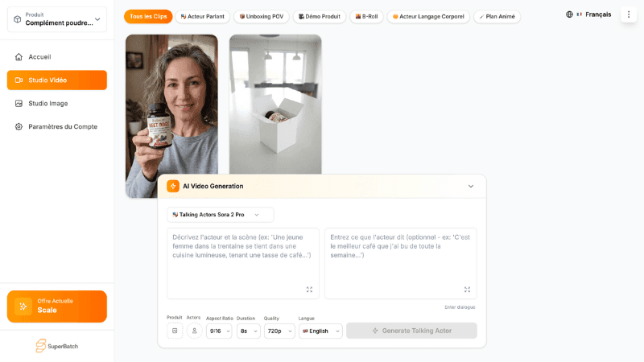Screen dimensions: 644x362
Task: Open the unboxing white box clip thumbnail
Action: coord(275,105)
